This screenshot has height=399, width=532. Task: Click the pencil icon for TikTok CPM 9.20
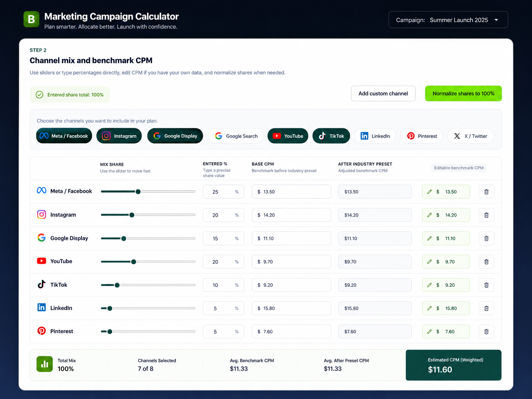429,285
